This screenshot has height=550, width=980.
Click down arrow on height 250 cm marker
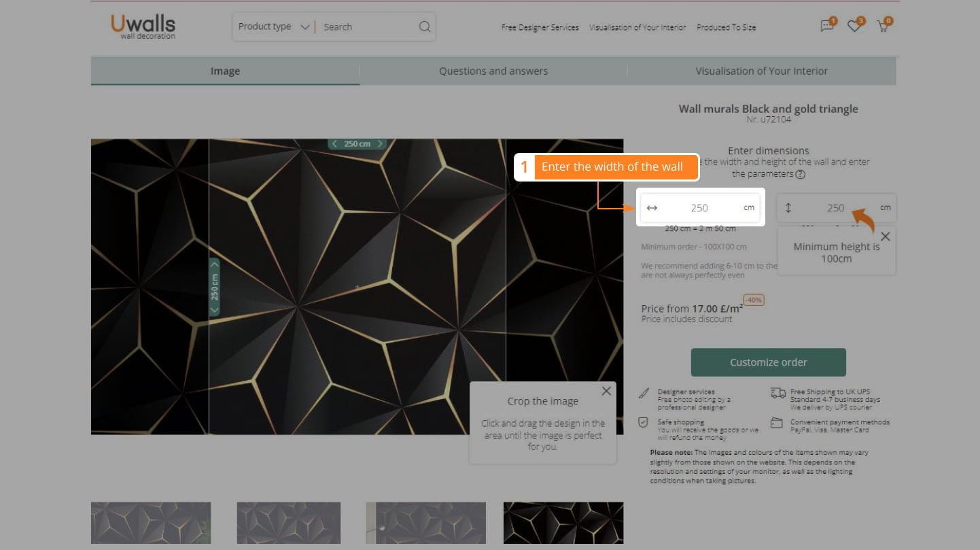[215, 310]
